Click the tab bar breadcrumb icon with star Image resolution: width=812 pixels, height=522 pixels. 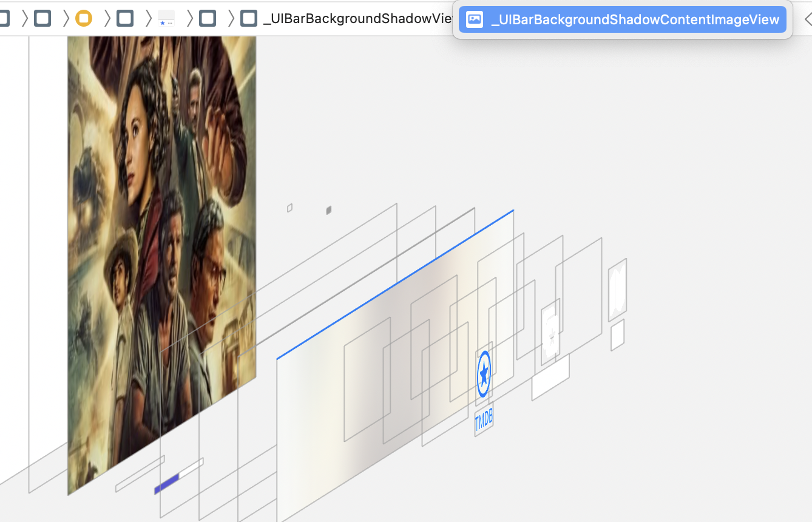tap(166, 18)
